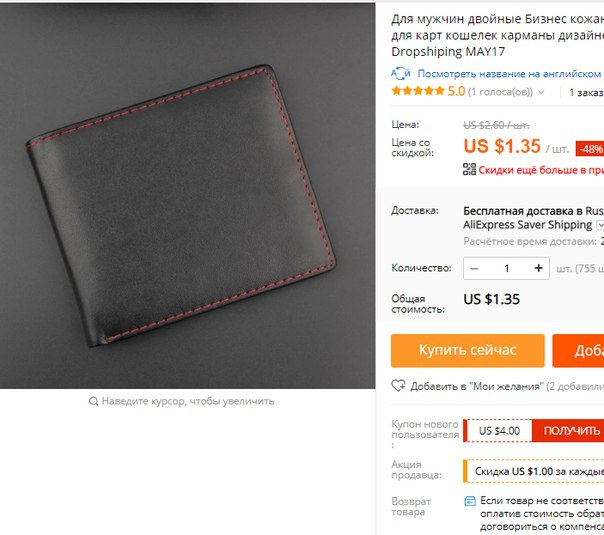Click the black wallet product image
The height and width of the screenshot is (535, 604).
click(181, 206)
